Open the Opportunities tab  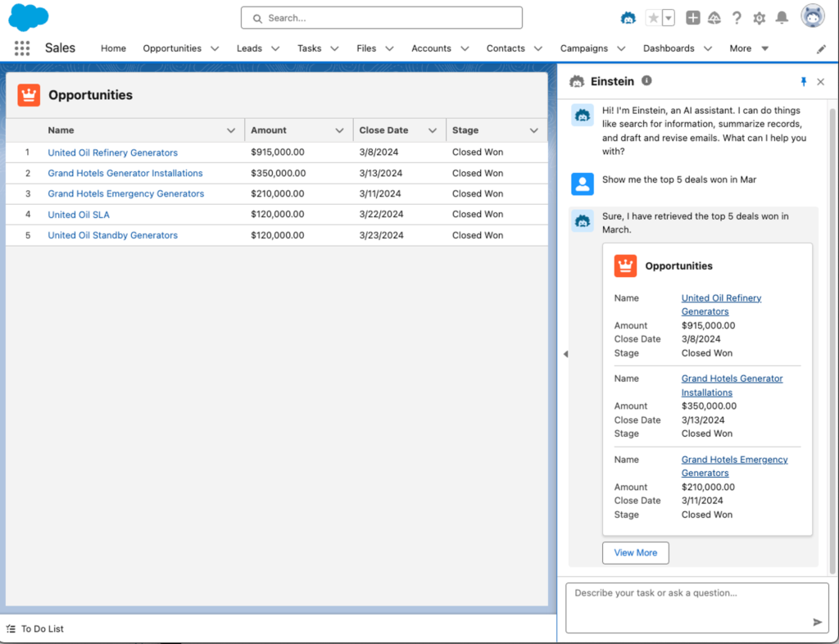tap(172, 48)
